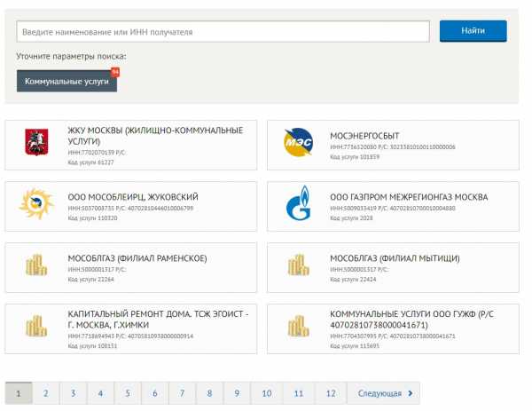Click Код услуги 22424 text
This screenshot has width=532, height=411.
[353, 280]
